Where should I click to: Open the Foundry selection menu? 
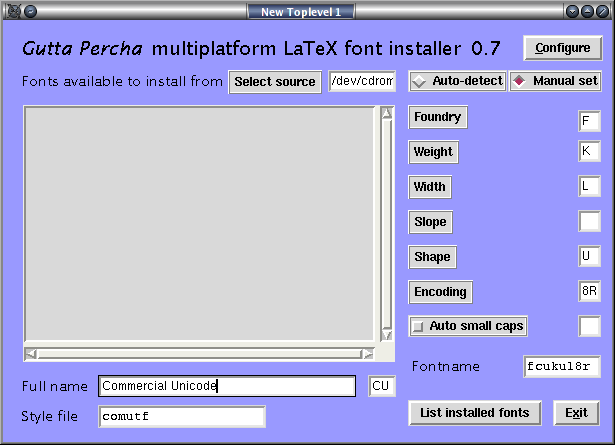[438, 117]
